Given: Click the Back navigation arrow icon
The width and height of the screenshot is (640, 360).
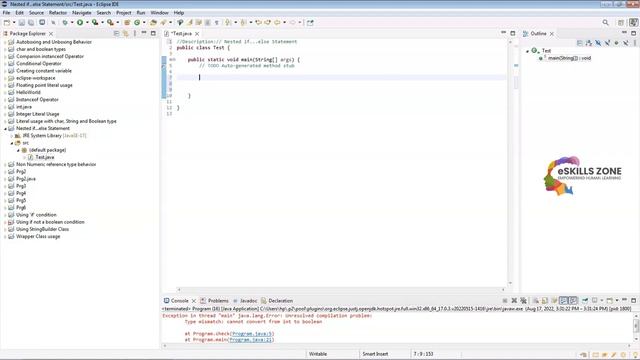Looking at the screenshot, I should pos(277,22).
